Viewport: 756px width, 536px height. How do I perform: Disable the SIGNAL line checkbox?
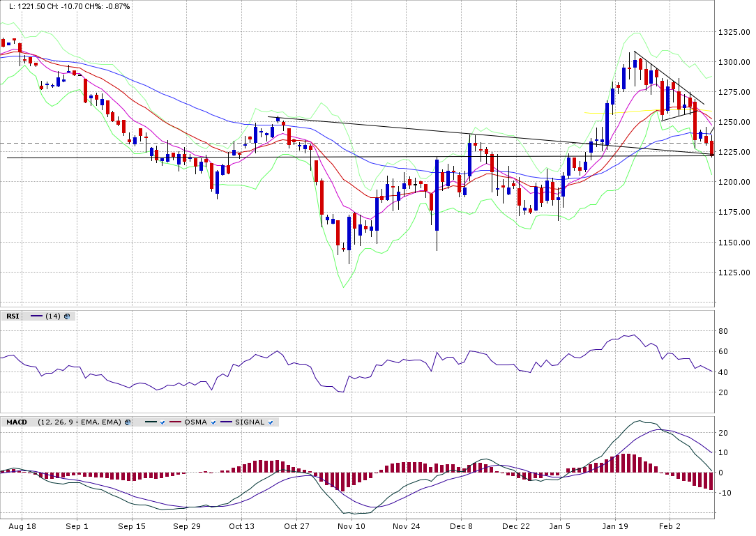pyautogui.click(x=271, y=422)
